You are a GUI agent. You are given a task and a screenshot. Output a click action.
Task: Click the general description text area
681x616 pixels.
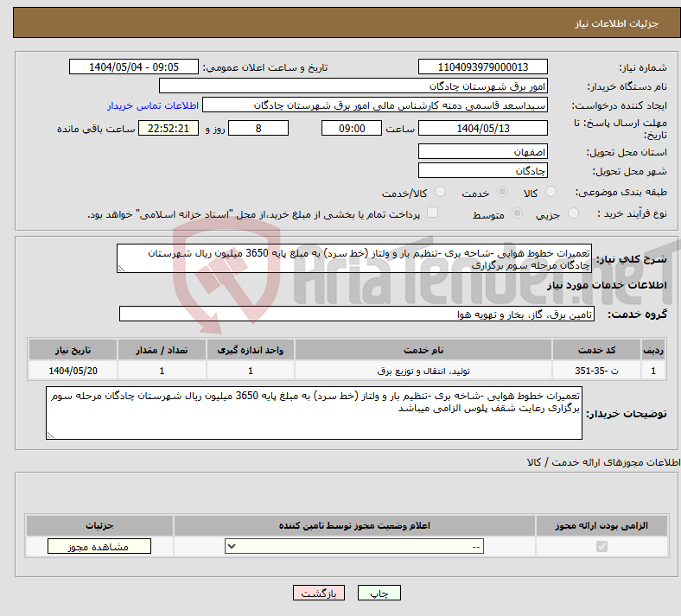pyautogui.click(x=354, y=258)
